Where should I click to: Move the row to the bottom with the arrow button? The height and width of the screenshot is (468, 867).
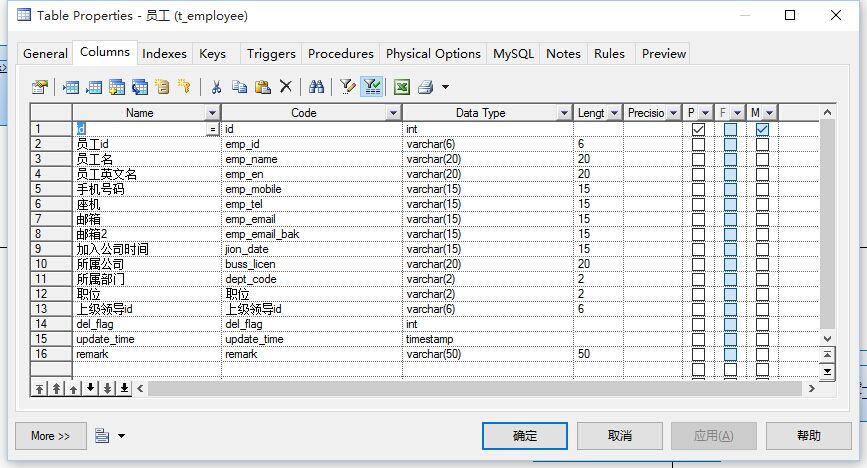coord(124,388)
